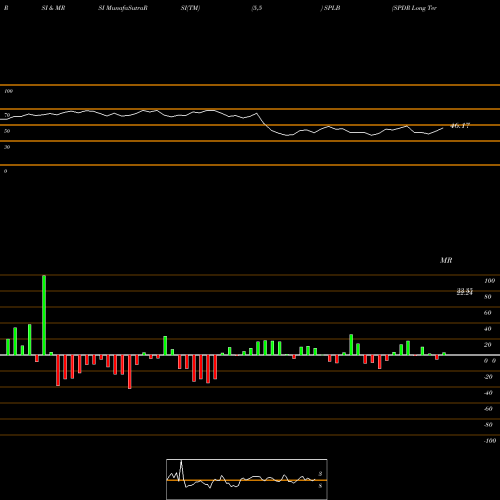Image resolution: width=500 pixels, height=500 pixels.
Task: Click the '60' label on MR right axis
Action: point(488,313)
